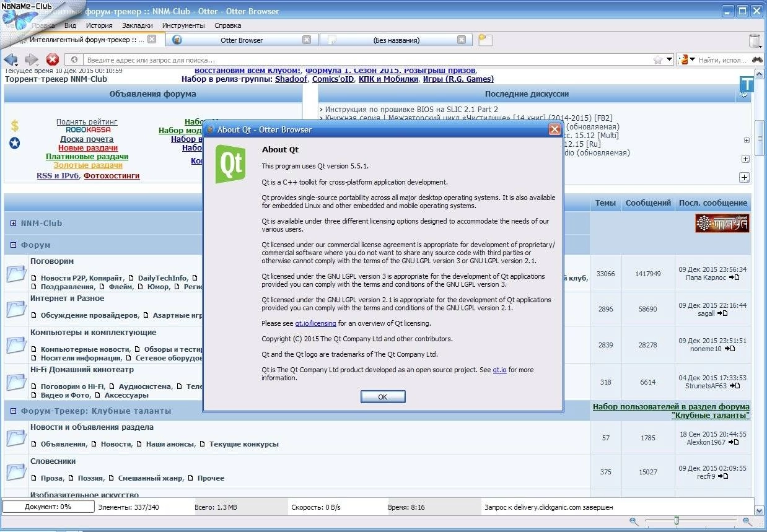Click the folder icon beside 'Новости и объявления раздела'
Screen dimensions: 767x532
point(16,437)
